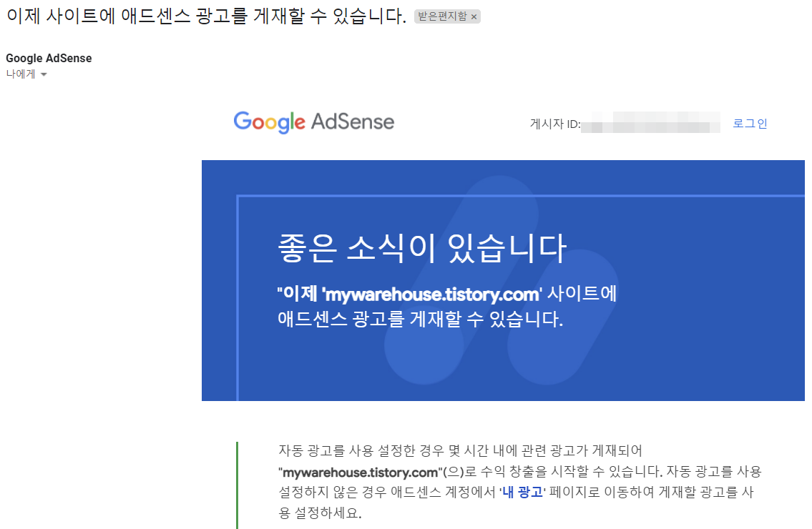Click the 나에게 recipient text
Screen dimensions: 812x529
(x=21, y=74)
